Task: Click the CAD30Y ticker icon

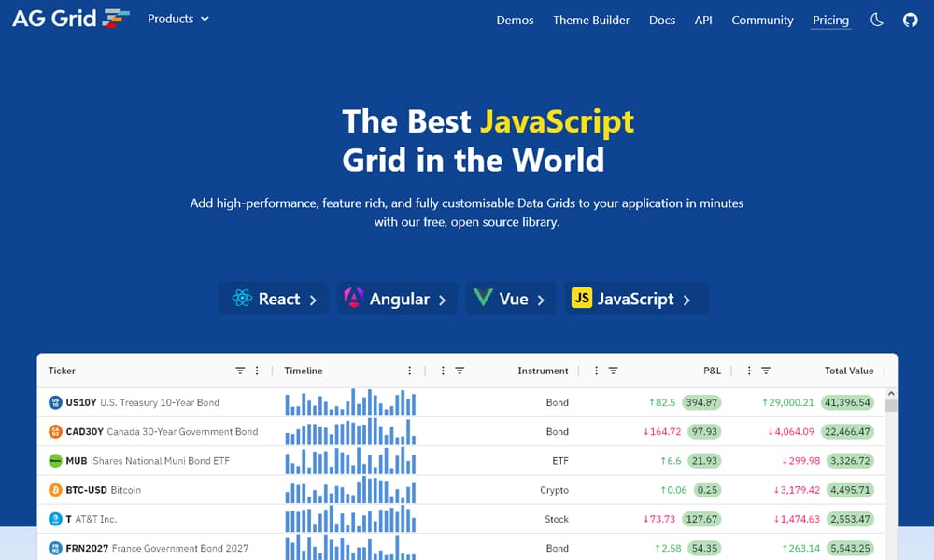Action: pos(55,431)
